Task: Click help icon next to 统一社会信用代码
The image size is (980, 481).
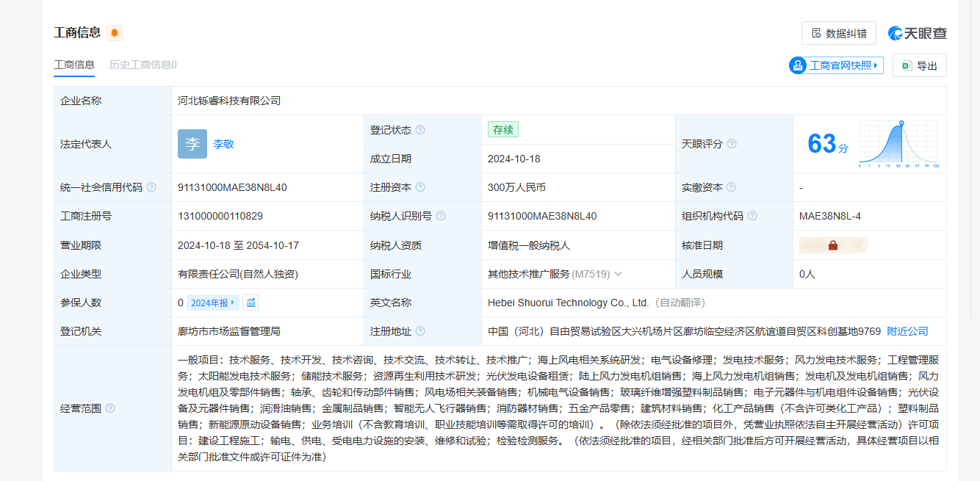Action: [x=151, y=187]
